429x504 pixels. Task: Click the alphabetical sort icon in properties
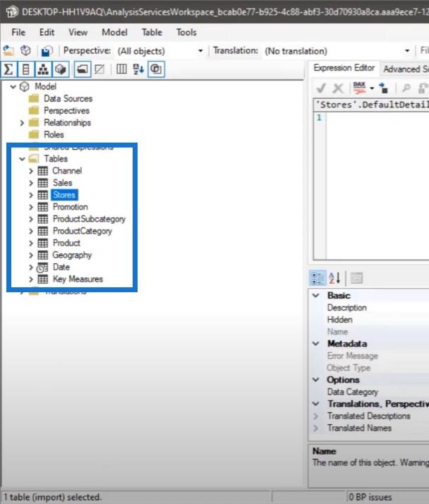(336, 278)
